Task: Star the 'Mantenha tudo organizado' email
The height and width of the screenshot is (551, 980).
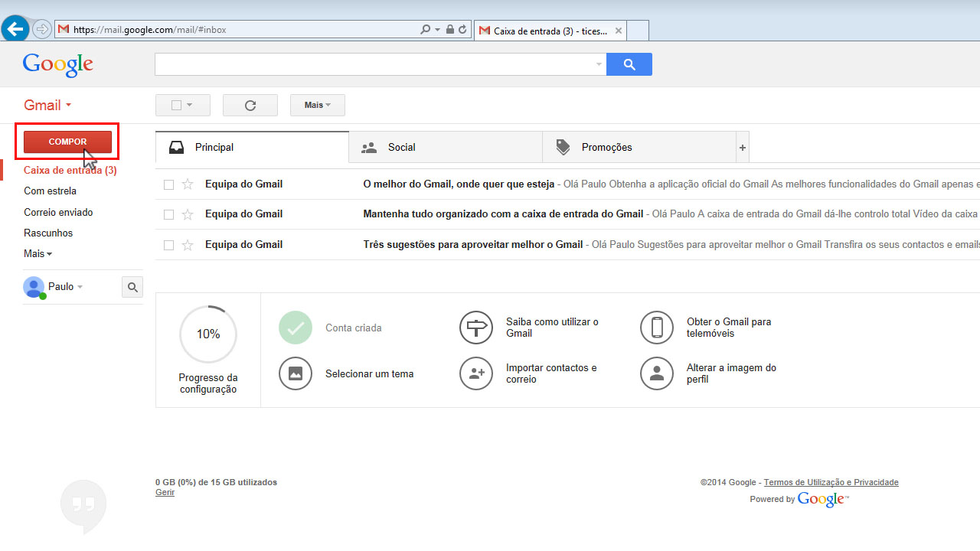Action: [188, 214]
